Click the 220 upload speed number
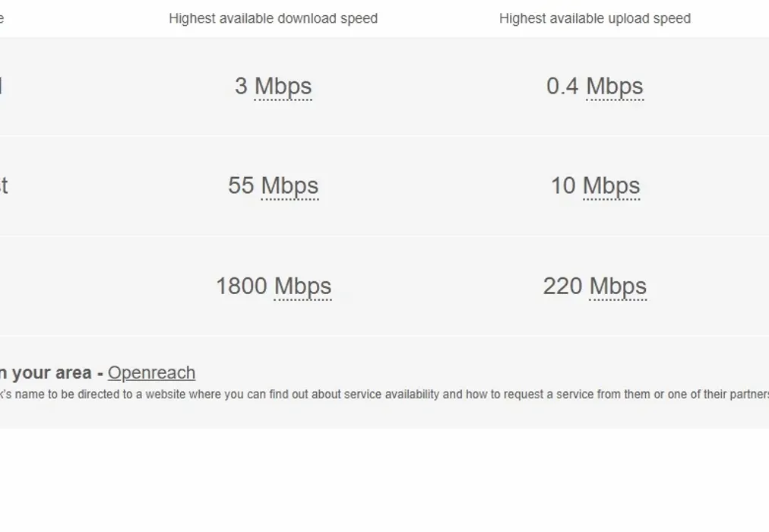769x532 pixels. tap(562, 287)
